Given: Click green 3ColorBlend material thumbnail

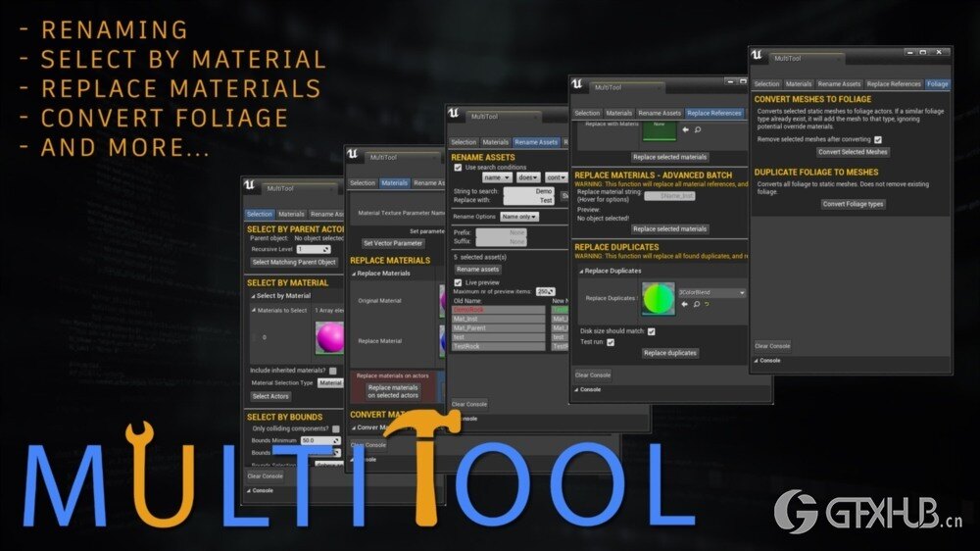Looking at the screenshot, I should (659, 299).
